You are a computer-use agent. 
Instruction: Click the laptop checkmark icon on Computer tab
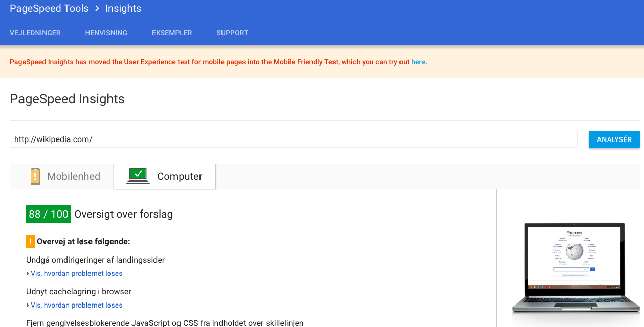tap(138, 176)
